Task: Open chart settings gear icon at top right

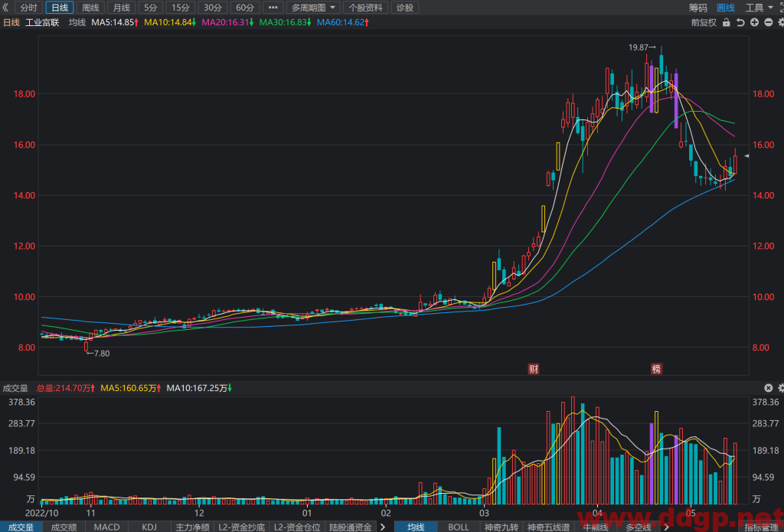Action: [x=780, y=22]
